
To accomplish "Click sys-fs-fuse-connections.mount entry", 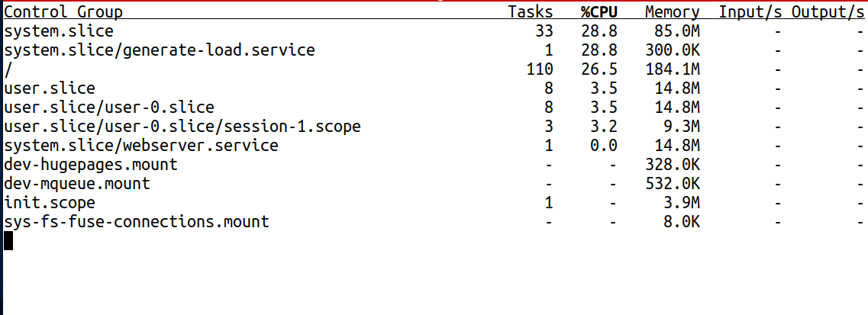I will point(137,222).
